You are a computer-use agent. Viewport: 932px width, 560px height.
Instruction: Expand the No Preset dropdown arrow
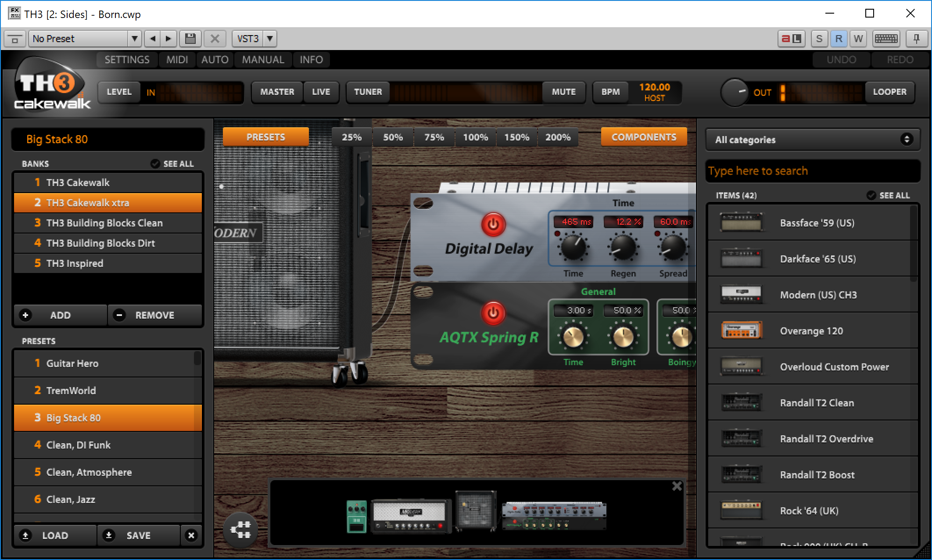tap(135, 39)
